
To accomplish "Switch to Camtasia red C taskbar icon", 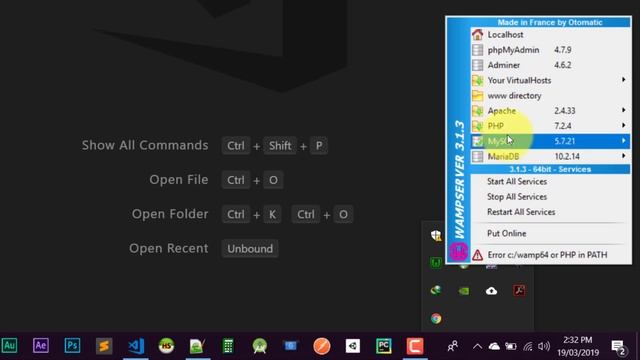I will [415, 346].
